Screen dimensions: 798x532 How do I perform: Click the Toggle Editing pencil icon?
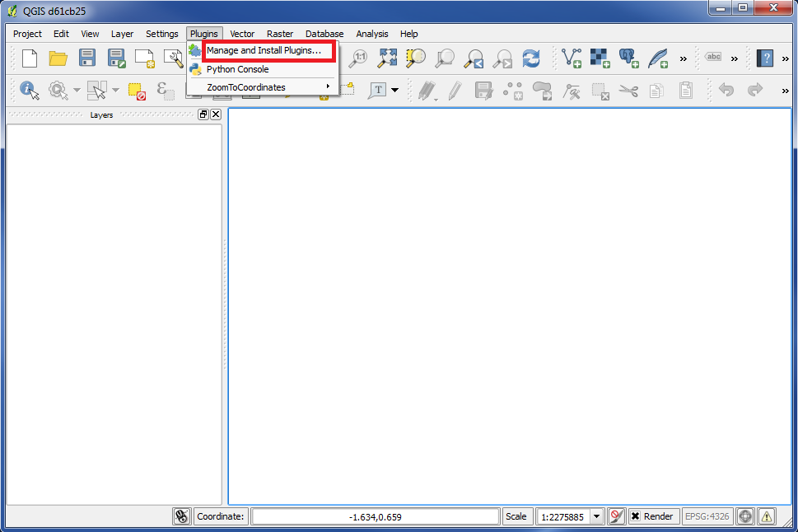(455, 91)
